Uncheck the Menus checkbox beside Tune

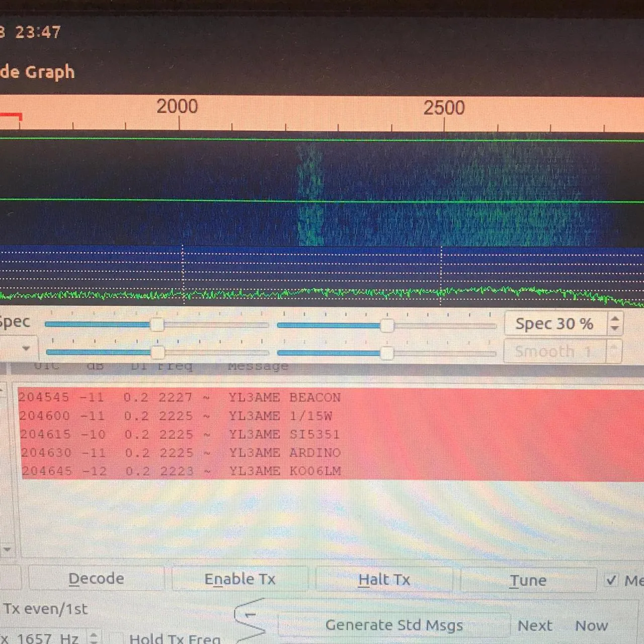[611, 580]
